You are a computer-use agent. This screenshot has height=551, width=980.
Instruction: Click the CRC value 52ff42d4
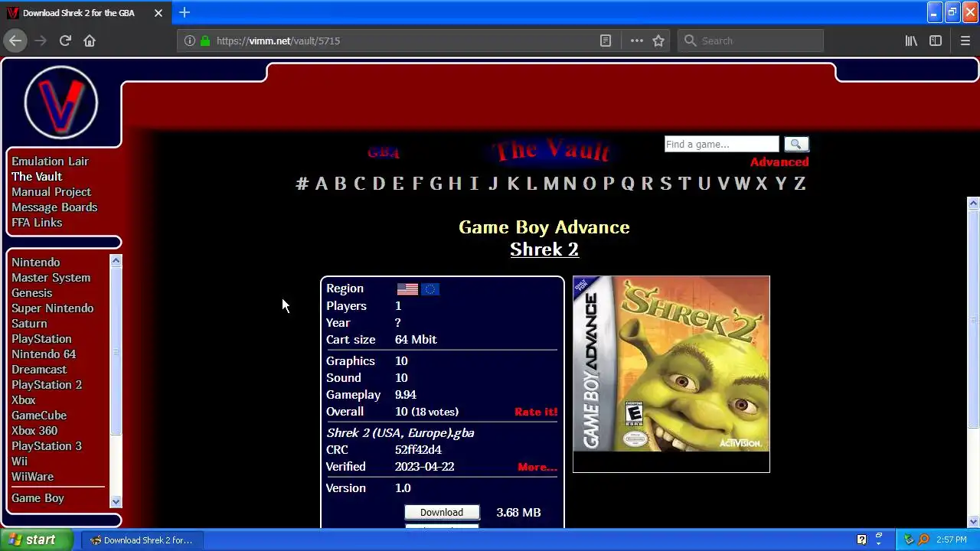418,450
